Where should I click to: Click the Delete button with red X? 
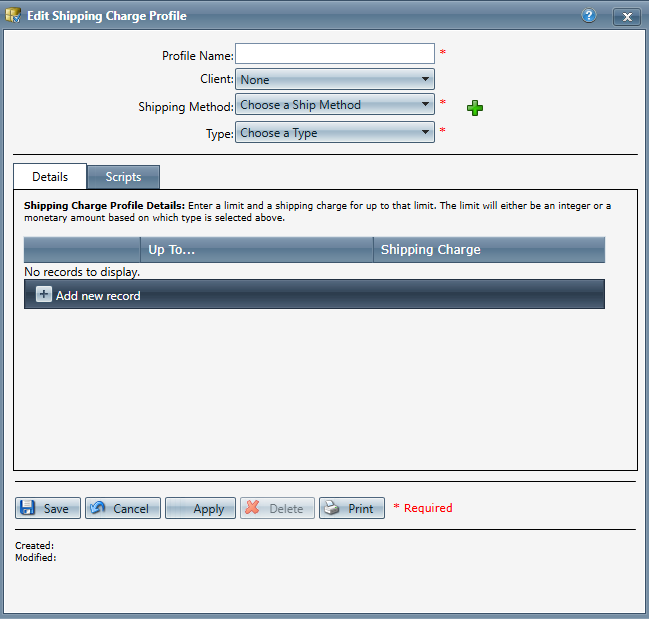coord(277,508)
